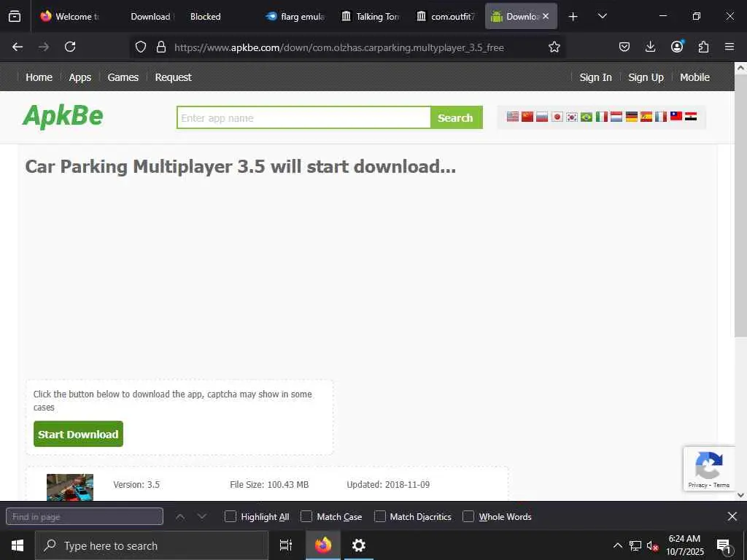Select the Italy flag language
The height and width of the screenshot is (560, 747).
[x=602, y=117]
